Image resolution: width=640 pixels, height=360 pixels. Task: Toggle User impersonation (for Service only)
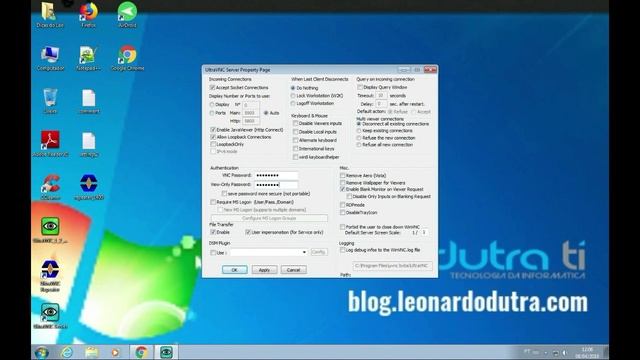click(x=248, y=232)
